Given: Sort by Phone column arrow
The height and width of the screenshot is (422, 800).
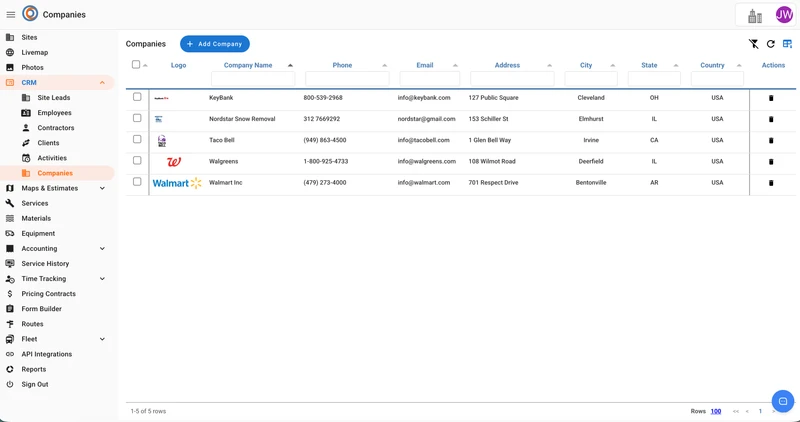Looking at the screenshot, I should [385, 65].
